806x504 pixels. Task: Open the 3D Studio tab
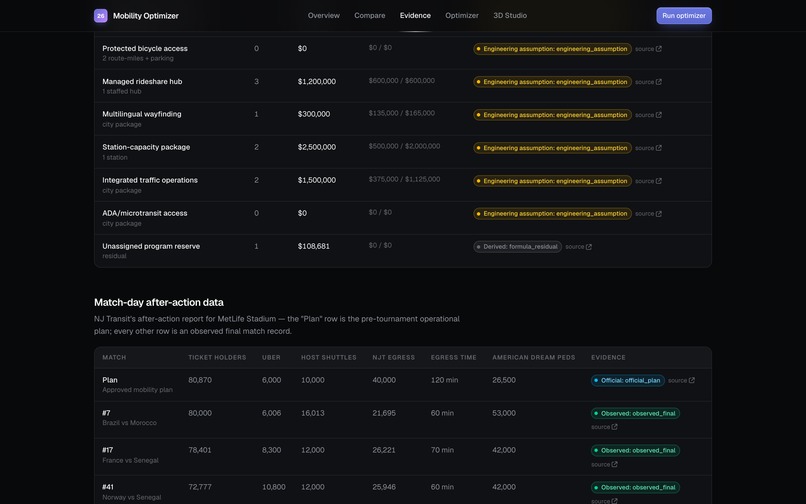[510, 15]
